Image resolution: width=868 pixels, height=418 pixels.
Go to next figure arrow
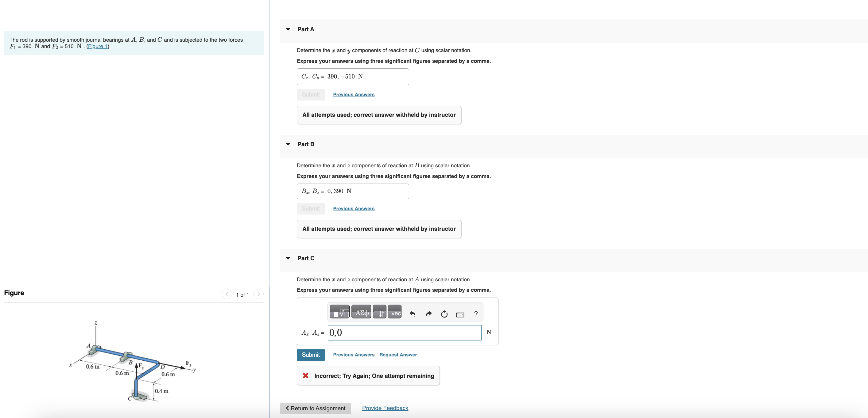pyautogui.click(x=258, y=294)
